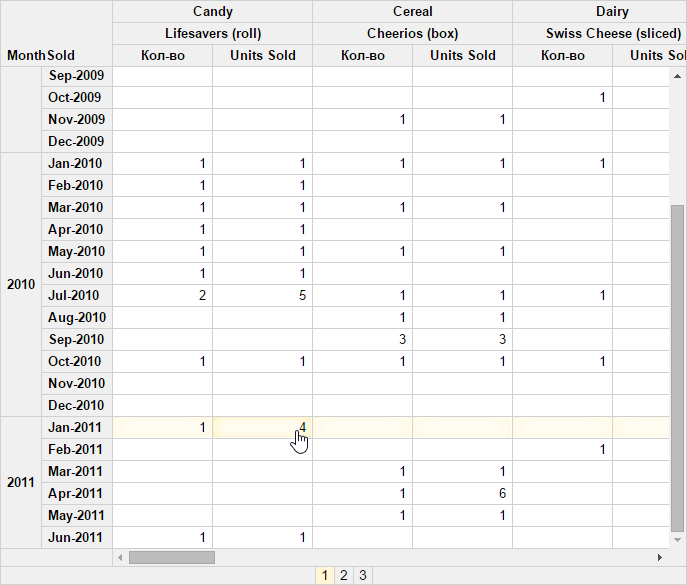Click Jan-2011 Lifesavers Units Sold value 4
Viewport: 687px width, 585px height.
point(262,427)
